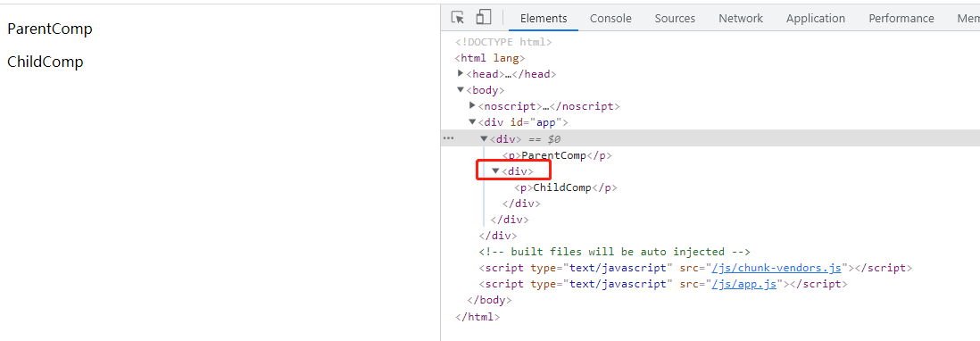Expand the noscript node

pyautogui.click(x=472, y=106)
